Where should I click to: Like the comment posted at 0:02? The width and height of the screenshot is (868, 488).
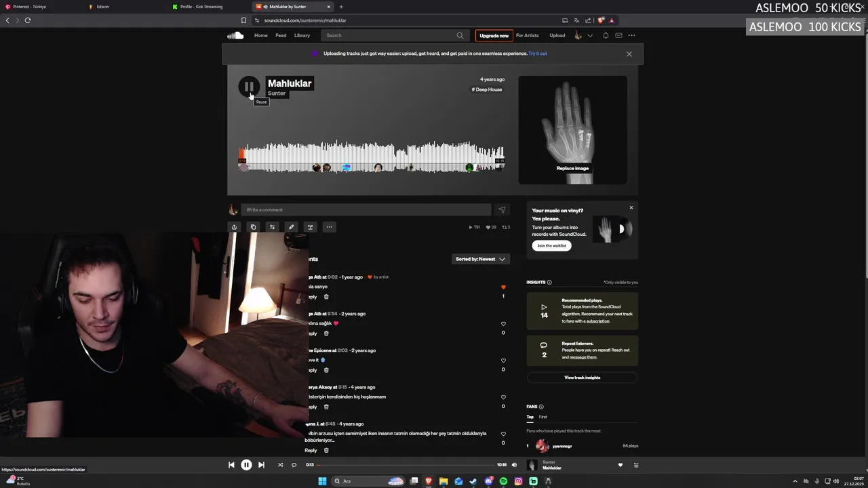[x=503, y=287]
